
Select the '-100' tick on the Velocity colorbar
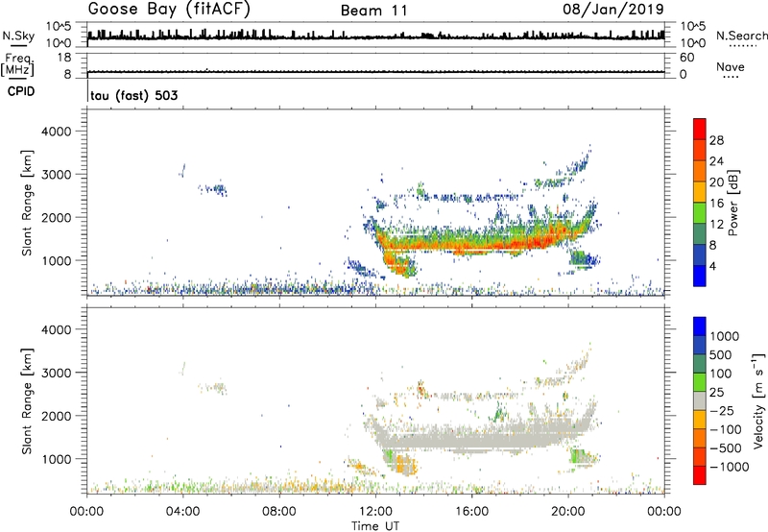pyautogui.click(x=726, y=429)
